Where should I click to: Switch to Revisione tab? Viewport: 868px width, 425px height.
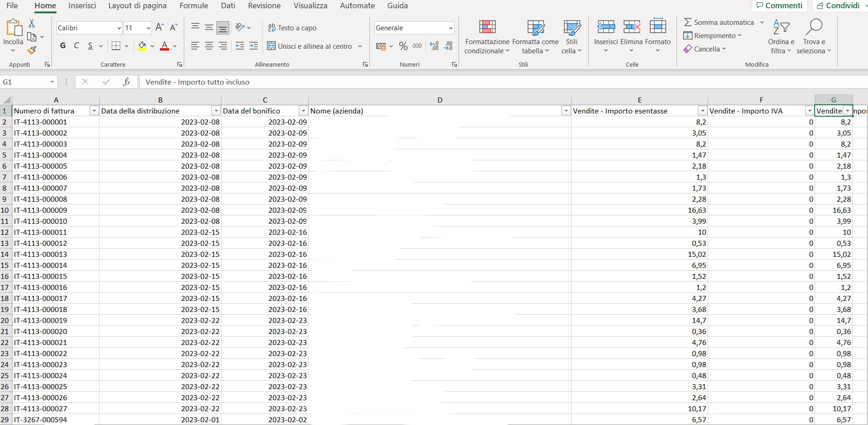click(264, 6)
